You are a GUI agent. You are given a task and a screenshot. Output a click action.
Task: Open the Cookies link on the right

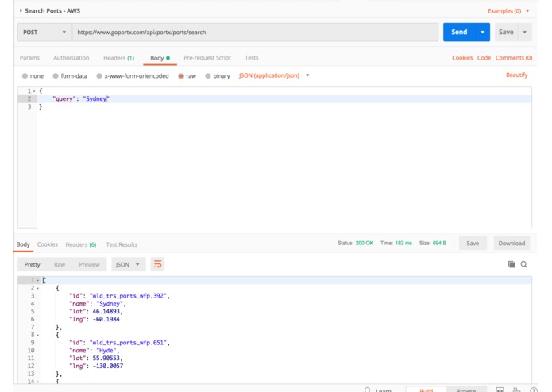[462, 58]
